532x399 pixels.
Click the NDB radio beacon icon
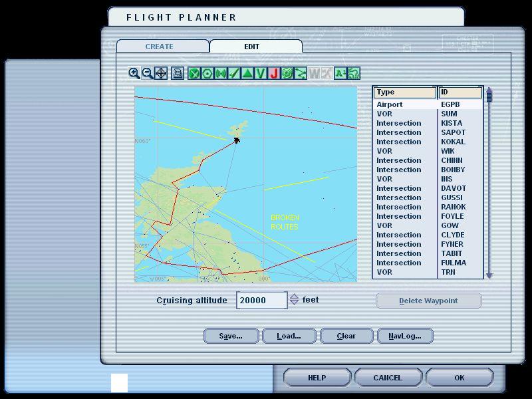[x=220, y=73]
